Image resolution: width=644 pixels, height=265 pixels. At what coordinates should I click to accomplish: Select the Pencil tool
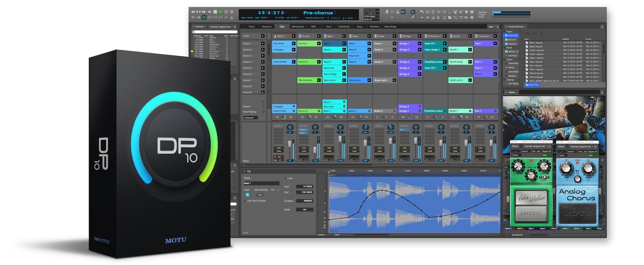(413, 17)
